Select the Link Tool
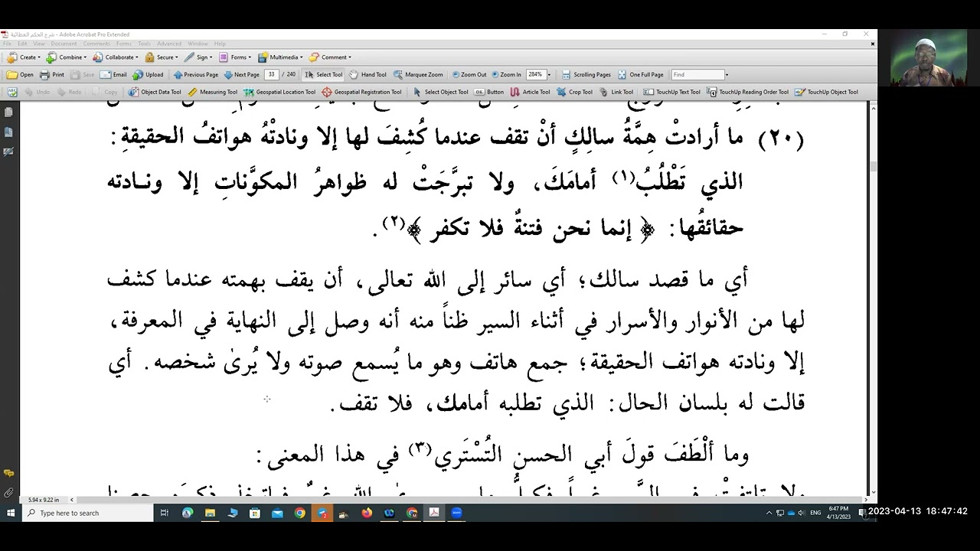 pos(616,92)
